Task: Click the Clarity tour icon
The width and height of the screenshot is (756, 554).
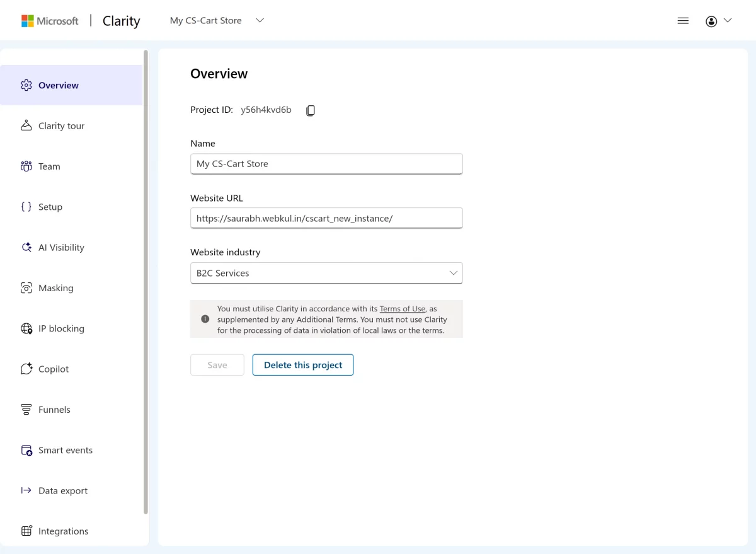Action: (26, 125)
